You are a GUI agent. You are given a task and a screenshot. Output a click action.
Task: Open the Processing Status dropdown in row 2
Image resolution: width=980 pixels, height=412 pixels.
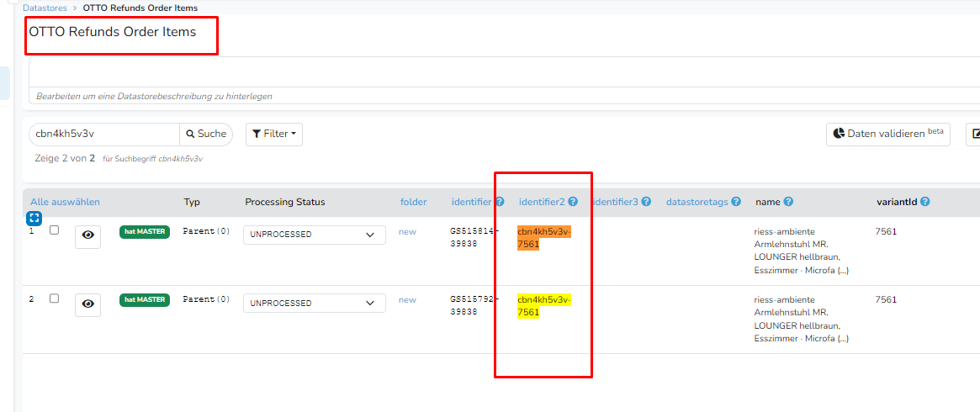(x=315, y=304)
